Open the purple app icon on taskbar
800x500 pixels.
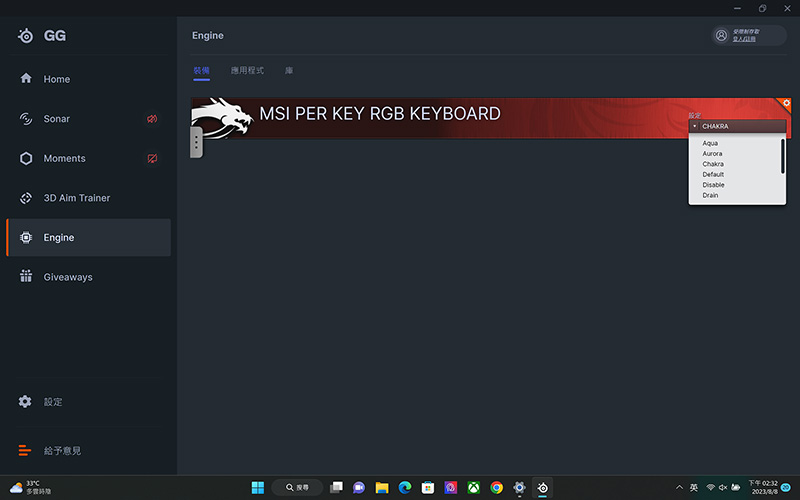click(x=451, y=487)
